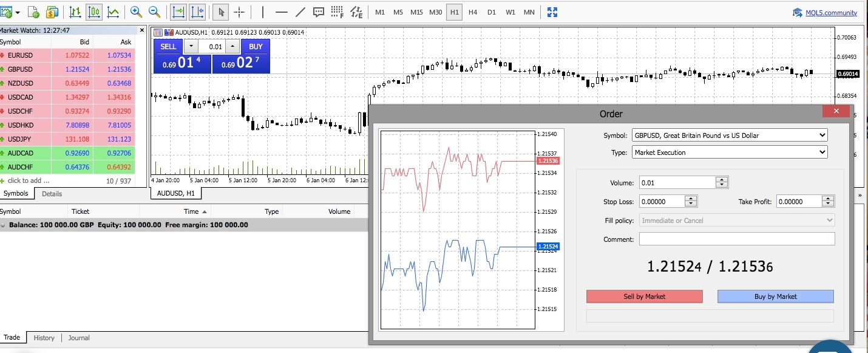
Task: Select the trendline drawing tool
Action: tap(300, 12)
